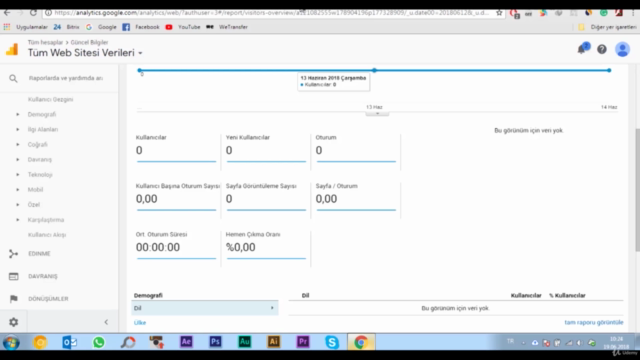
Task: Launch Photoshop from the taskbar
Action: click(x=215, y=342)
